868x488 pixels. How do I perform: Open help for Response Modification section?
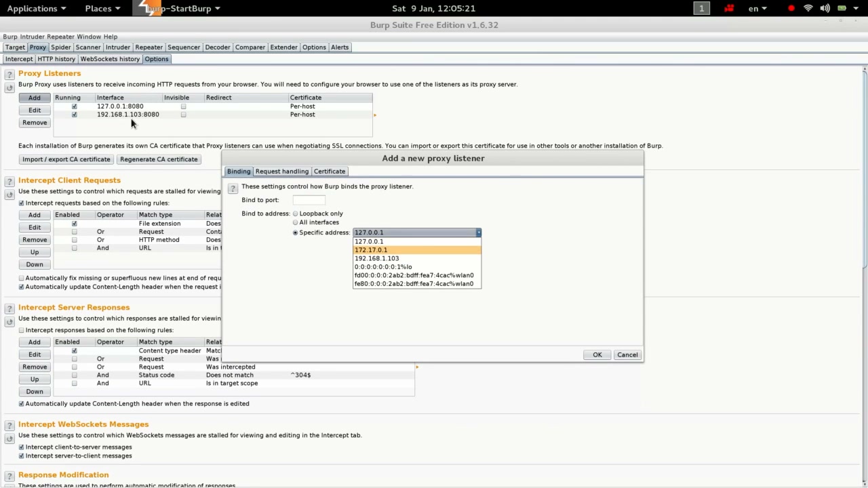9,476
